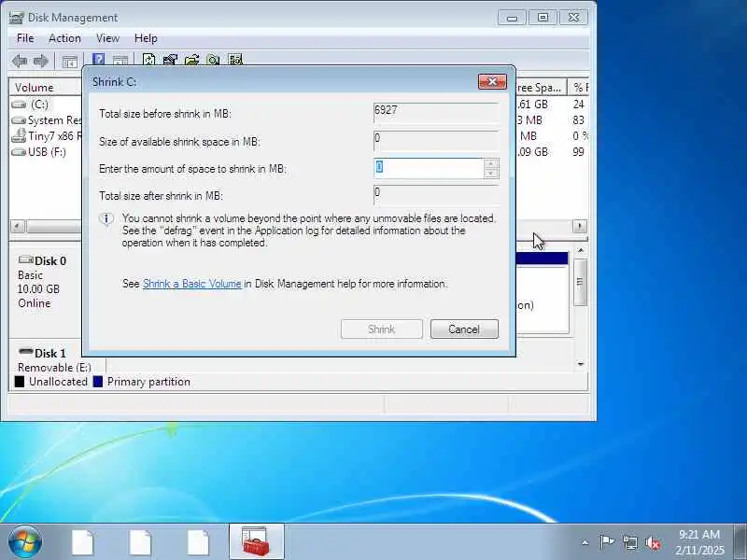
Task: Click the second blank document taskbar icon
Action: [141, 542]
